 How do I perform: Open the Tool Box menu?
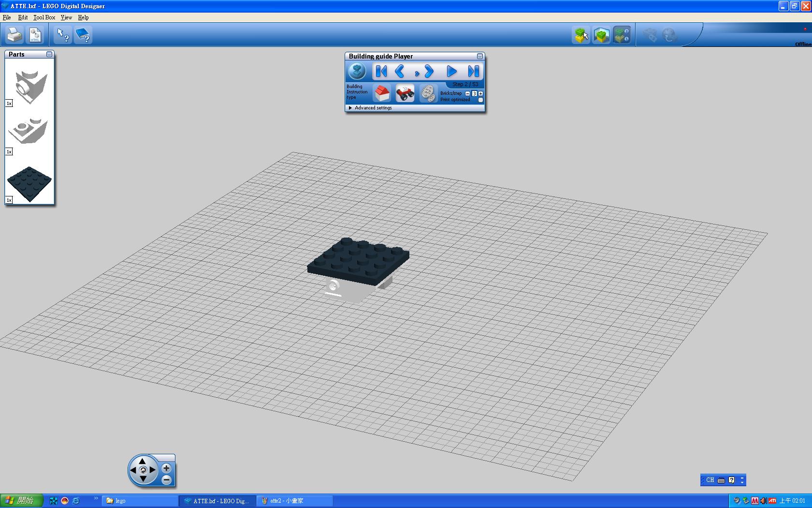44,17
